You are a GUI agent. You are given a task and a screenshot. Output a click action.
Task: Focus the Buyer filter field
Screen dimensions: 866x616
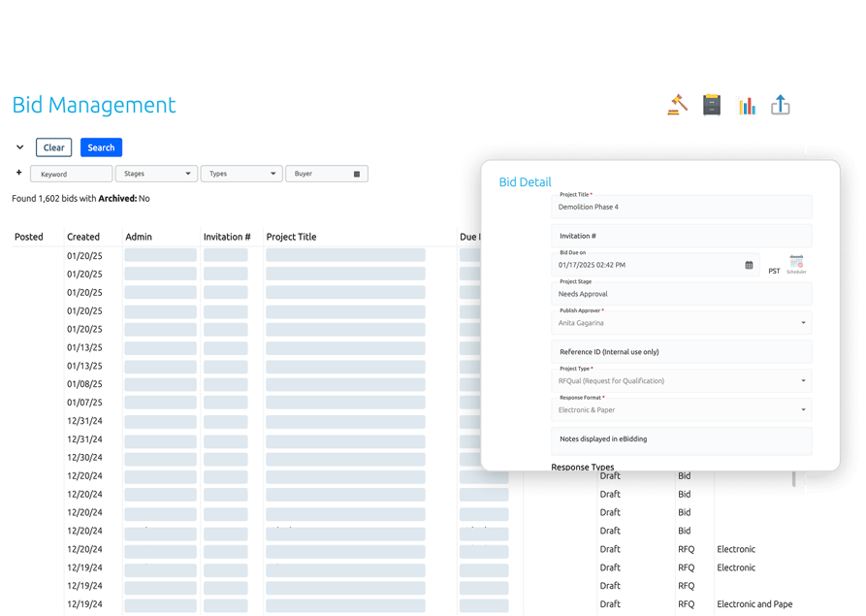pos(327,174)
